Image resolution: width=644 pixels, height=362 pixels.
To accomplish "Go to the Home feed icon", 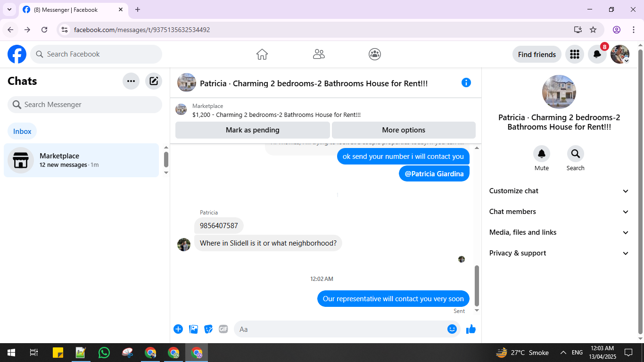I will 262,54.
